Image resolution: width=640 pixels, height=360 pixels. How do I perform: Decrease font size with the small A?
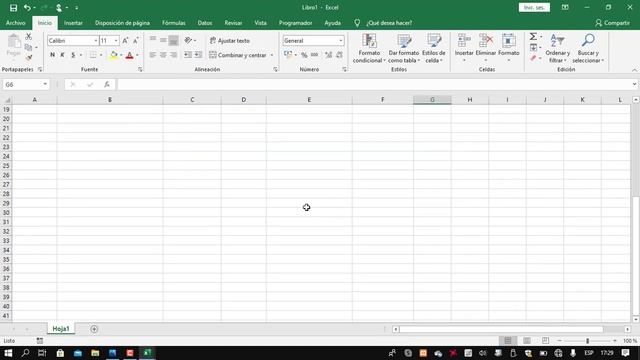136,40
